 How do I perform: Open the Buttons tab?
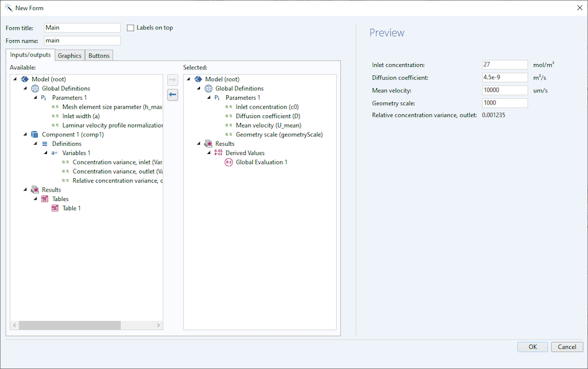99,55
